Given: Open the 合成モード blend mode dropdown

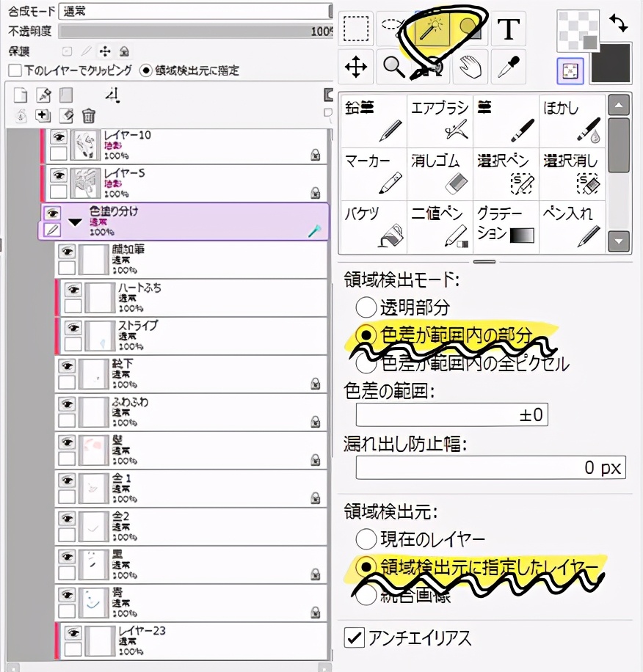Looking at the screenshot, I should (195, 12).
